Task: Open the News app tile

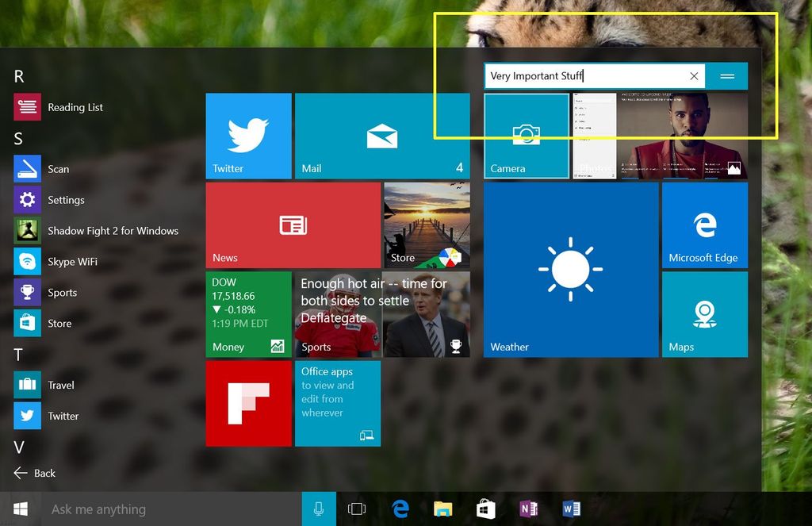Action: click(x=293, y=225)
